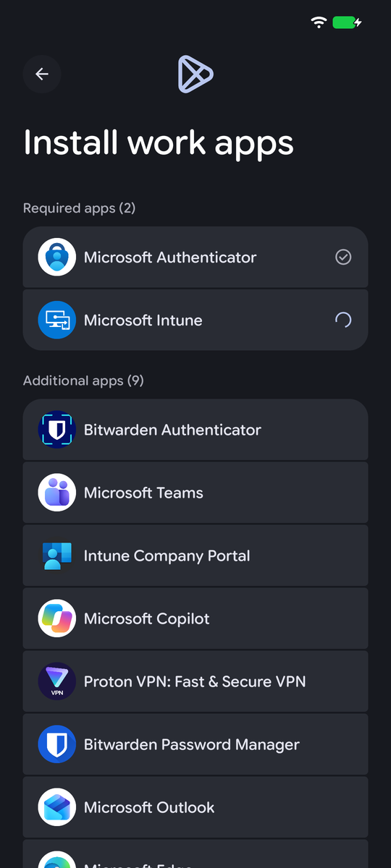Image resolution: width=391 pixels, height=868 pixels.
Task: Select the Bitwarden Authenticator label
Action: 172,430
